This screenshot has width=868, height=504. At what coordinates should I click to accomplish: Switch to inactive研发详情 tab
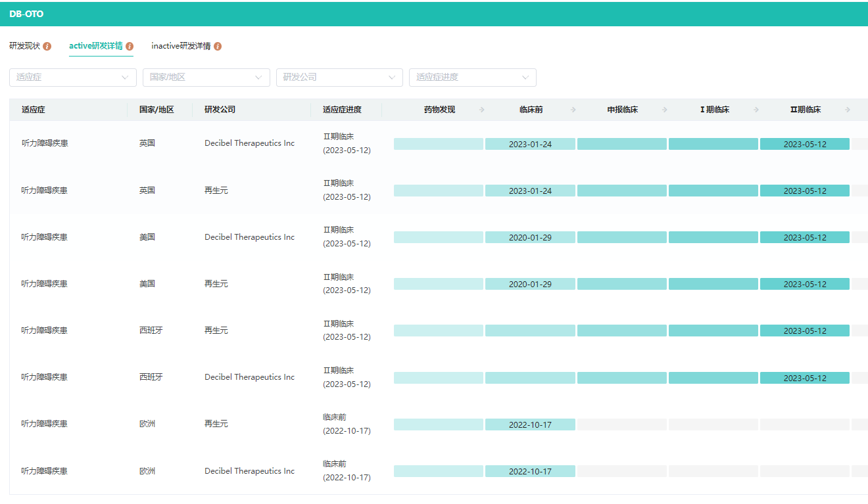(181, 46)
